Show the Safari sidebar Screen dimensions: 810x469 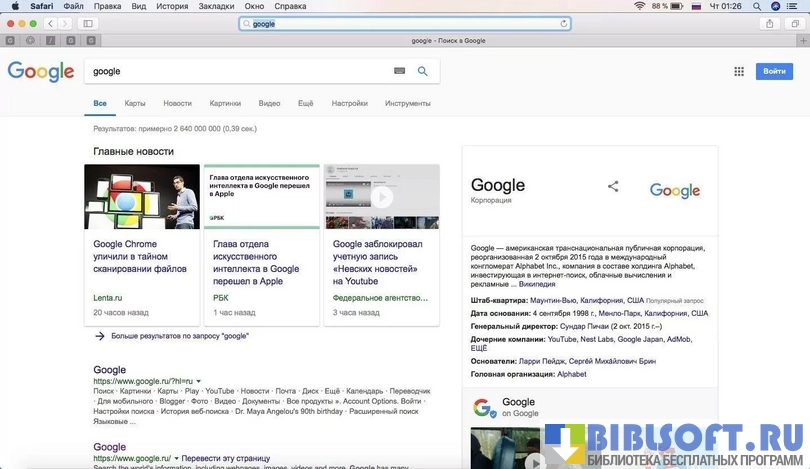click(88, 23)
